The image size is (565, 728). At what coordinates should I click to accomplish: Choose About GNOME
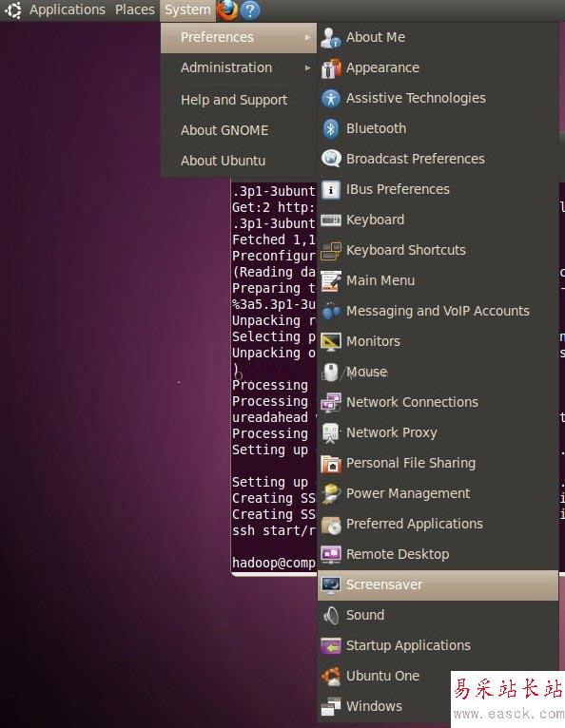(x=239, y=130)
